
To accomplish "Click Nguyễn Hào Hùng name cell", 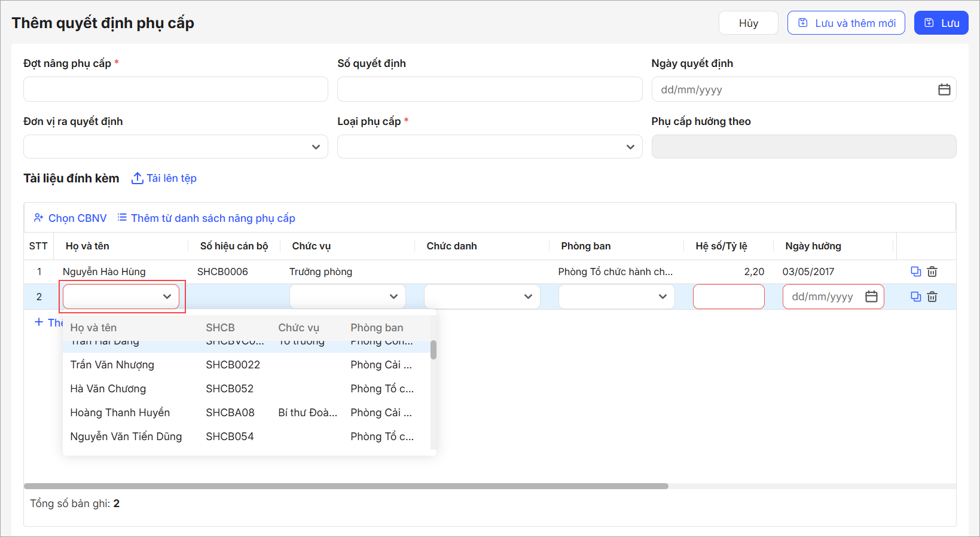I will click(x=104, y=271).
